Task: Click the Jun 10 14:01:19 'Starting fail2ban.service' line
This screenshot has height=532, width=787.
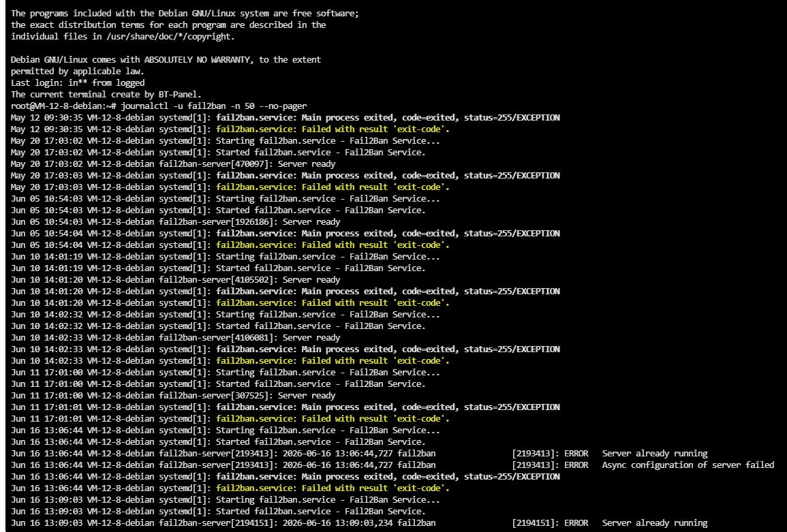Action: coord(226,256)
